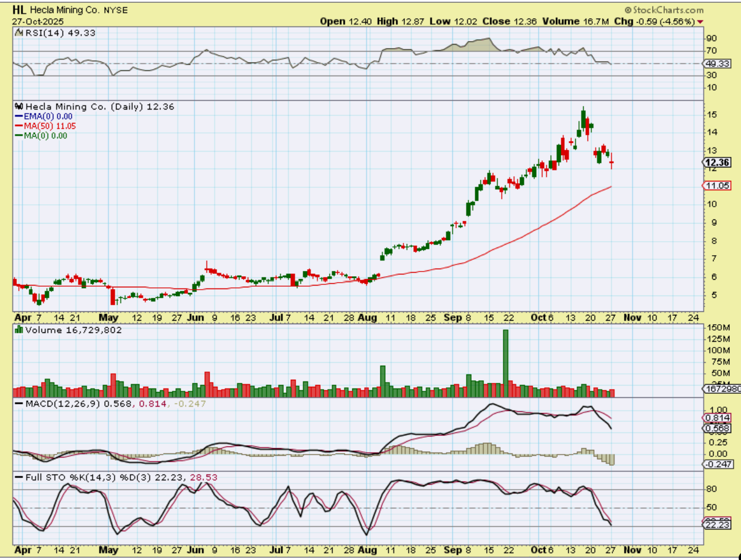Click the Aug label under the price panel
This screenshot has height=560, width=741.
point(367,318)
